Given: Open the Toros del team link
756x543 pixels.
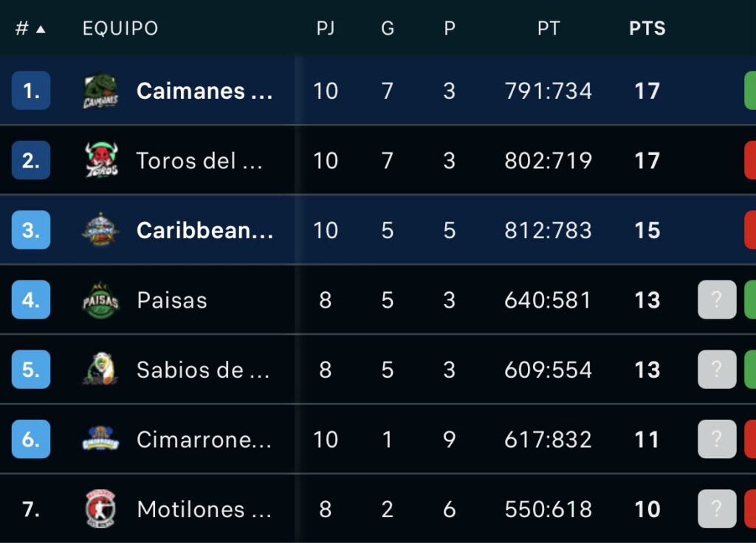Looking at the screenshot, I should [199, 161].
